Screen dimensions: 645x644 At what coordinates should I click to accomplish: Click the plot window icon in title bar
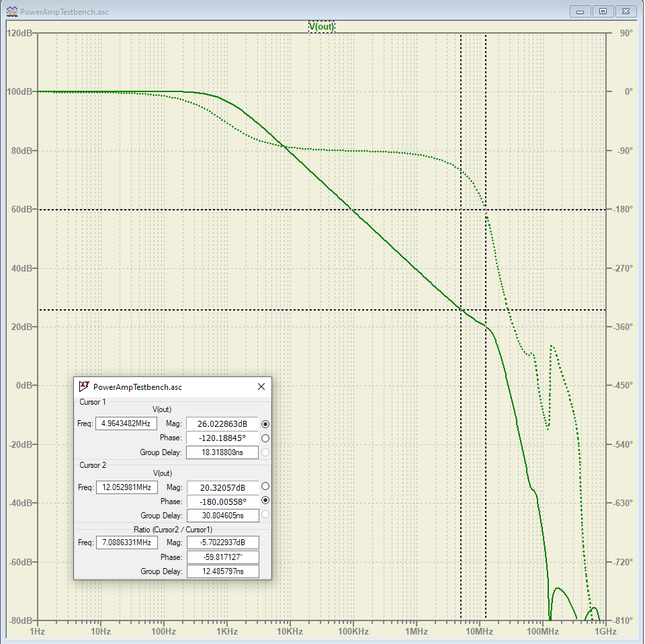[x=12, y=11]
